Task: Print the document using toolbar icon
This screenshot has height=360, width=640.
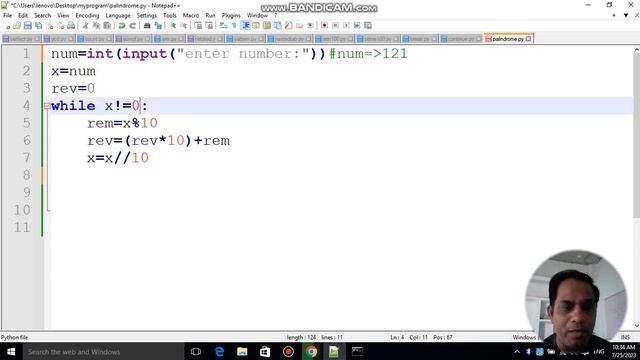Action: coord(71,25)
